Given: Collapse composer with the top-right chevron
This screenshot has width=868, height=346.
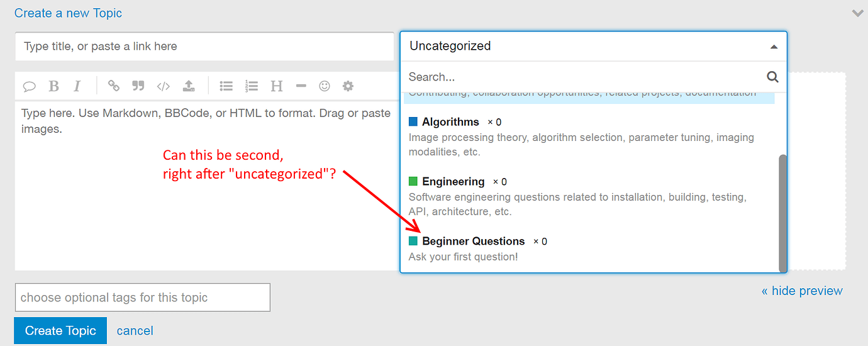Looking at the screenshot, I should tap(857, 13).
